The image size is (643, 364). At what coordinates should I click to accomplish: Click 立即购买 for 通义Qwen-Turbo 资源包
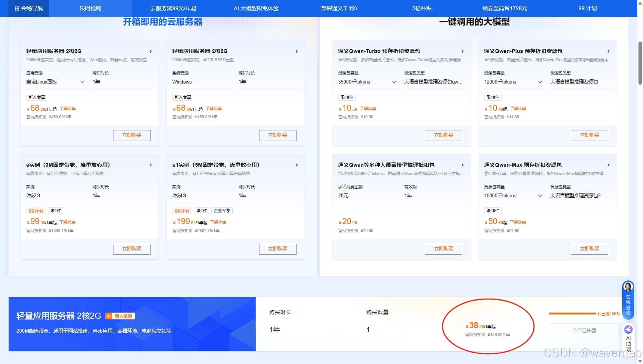coord(443,135)
